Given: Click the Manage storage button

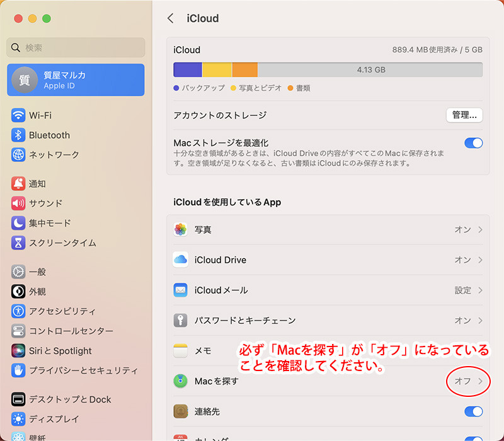Looking at the screenshot, I should pyautogui.click(x=464, y=115).
